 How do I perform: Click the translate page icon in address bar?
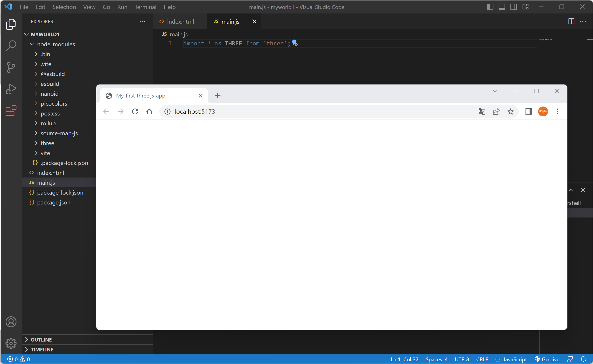481,111
